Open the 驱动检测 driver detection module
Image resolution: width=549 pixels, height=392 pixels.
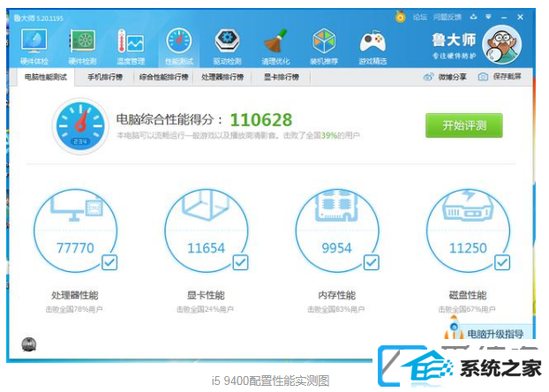227,47
